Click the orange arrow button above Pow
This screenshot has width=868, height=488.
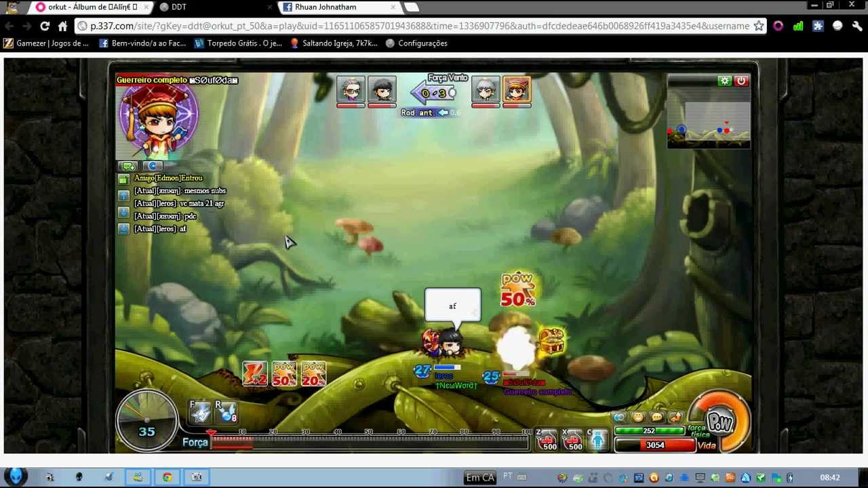675,418
